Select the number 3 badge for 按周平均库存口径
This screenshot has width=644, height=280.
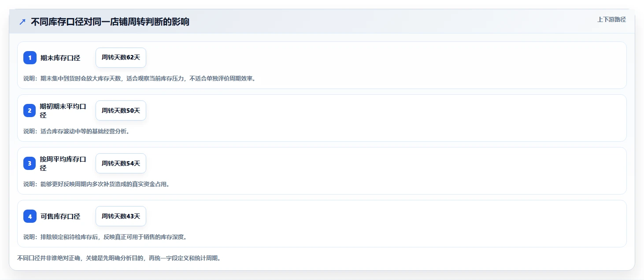point(30,163)
